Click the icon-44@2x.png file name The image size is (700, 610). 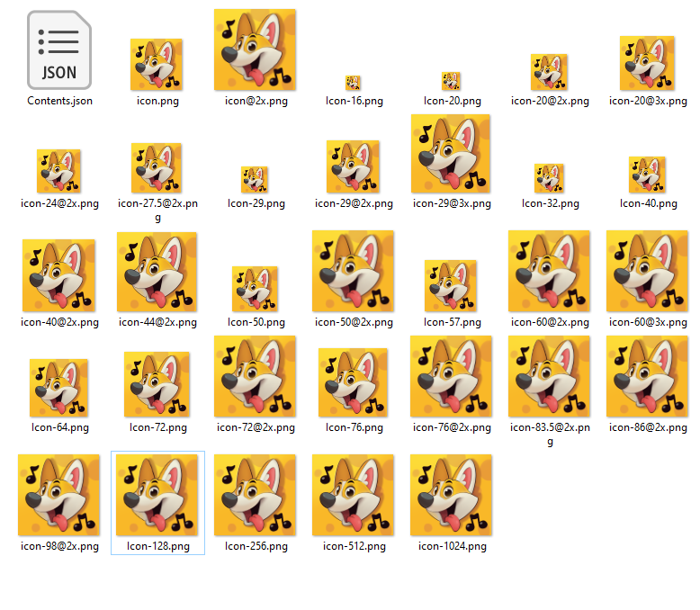pos(157,322)
